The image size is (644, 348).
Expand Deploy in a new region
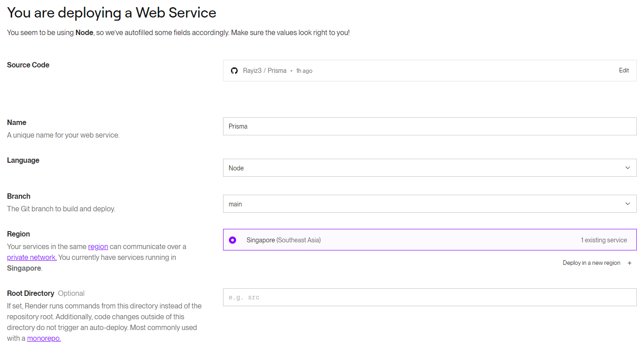coord(591,263)
